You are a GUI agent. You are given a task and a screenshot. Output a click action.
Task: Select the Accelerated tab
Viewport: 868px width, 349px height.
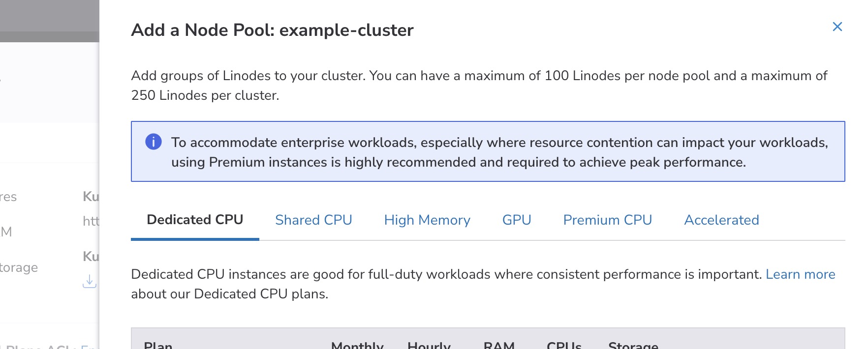pyautogui.click(x=721, y=220)
